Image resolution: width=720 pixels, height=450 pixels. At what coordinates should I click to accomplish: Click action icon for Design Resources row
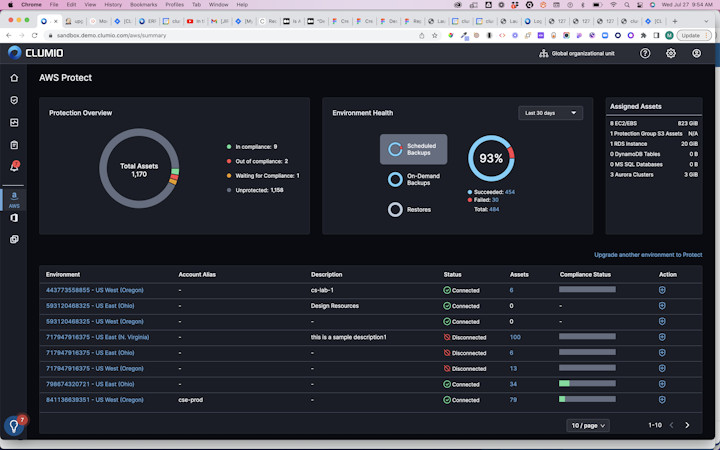pos(662,306)
